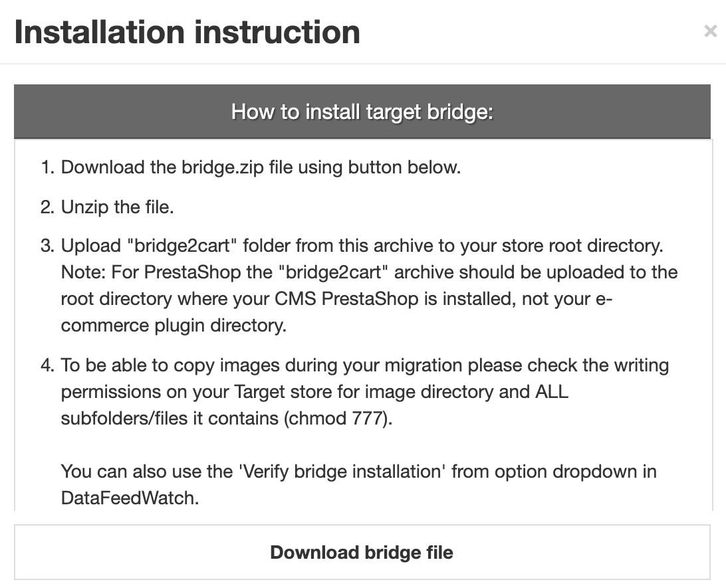Screen dimensions: 726x588
Task: Click the 'Installation instruction' dialog title
Action: tap(187, 32)
